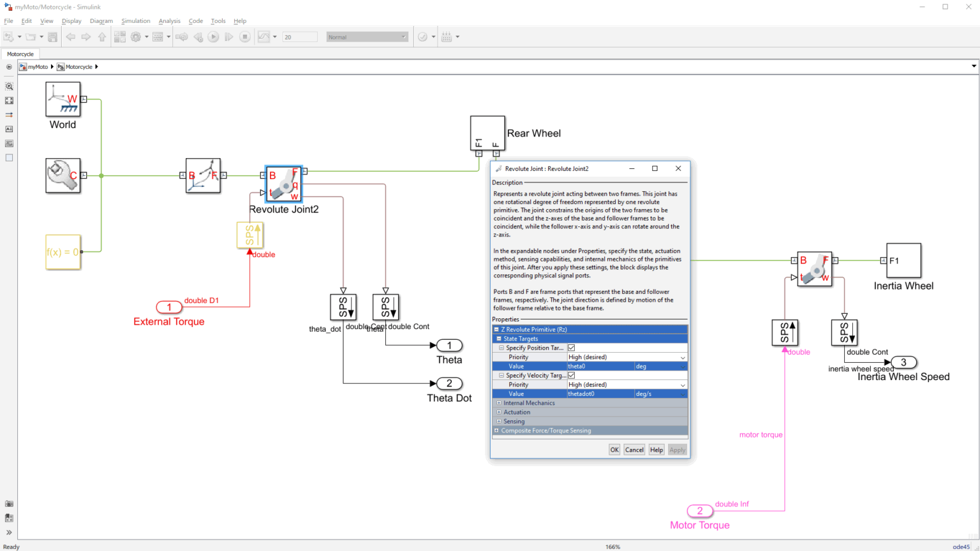Screen dimensions: 980x551
Task: Collapse the State Targets node
Action: [499, 339]
